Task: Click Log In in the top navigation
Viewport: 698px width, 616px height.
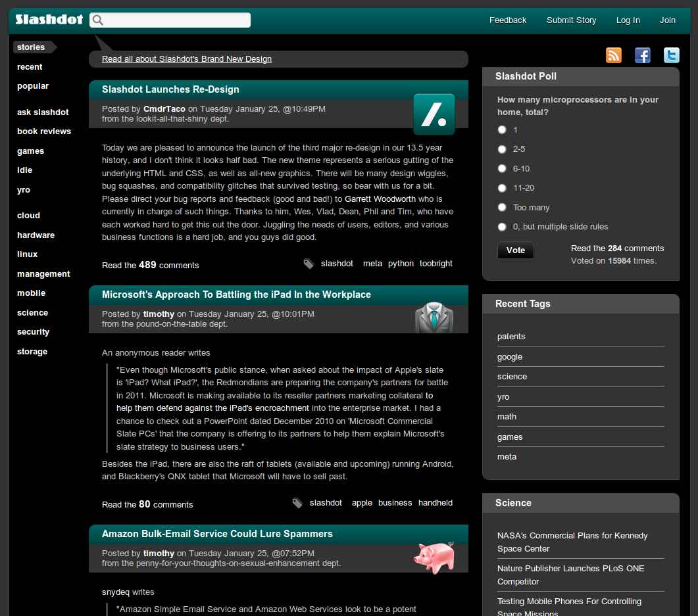Action: coord(628,20)
